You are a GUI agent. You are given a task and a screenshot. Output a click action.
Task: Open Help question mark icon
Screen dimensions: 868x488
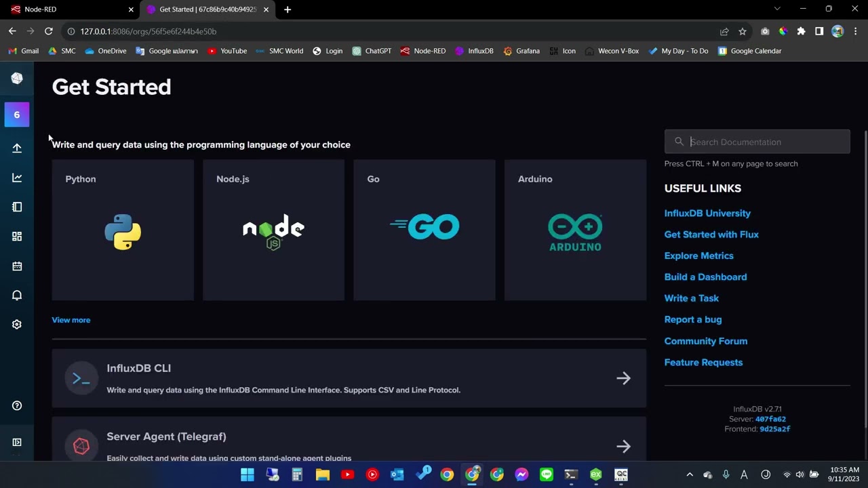[x=17, y=405]
